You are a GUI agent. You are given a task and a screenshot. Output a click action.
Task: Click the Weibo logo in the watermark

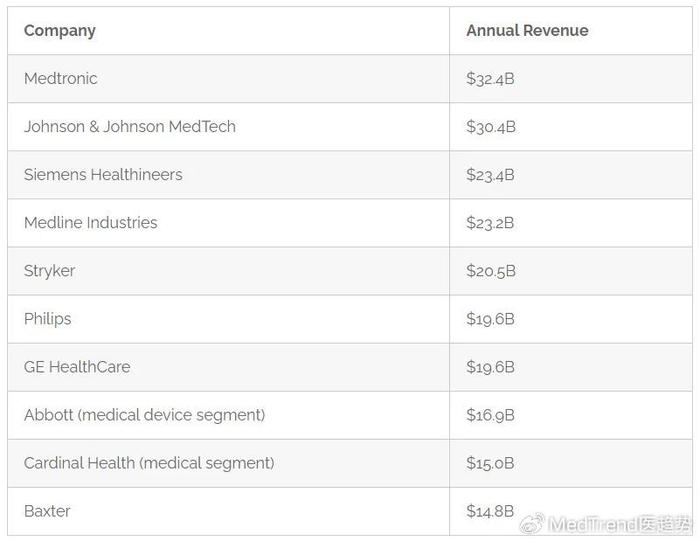[x=532, y=524]
